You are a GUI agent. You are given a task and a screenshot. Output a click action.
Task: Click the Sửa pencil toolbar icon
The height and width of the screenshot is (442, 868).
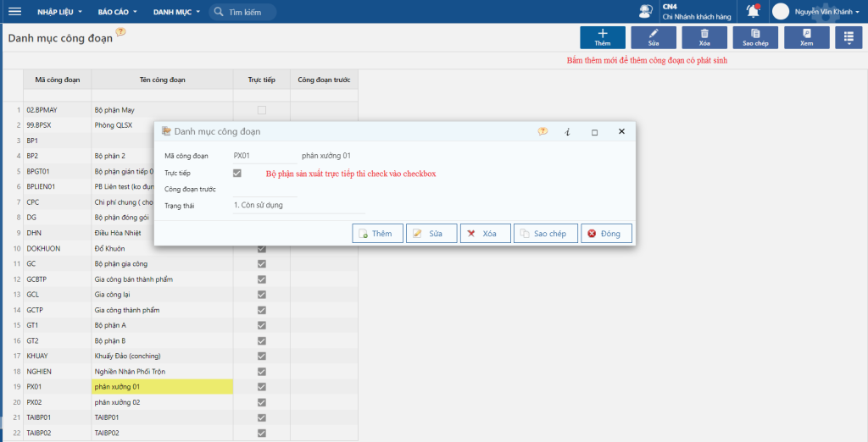pos(654,37)
